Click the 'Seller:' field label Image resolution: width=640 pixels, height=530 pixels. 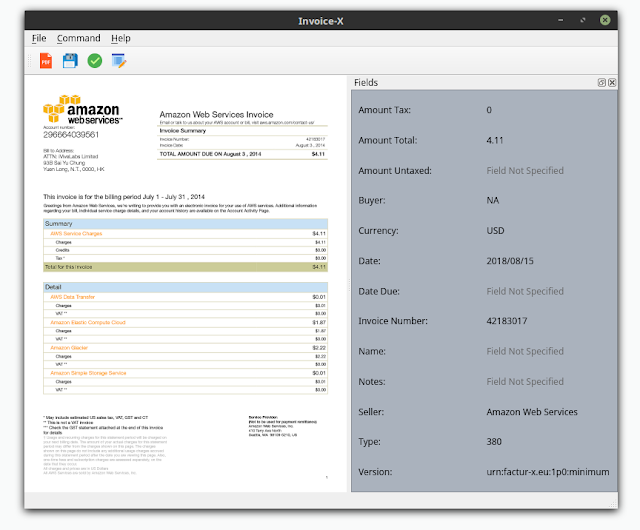pyautogui.click(x=371, y=412)
